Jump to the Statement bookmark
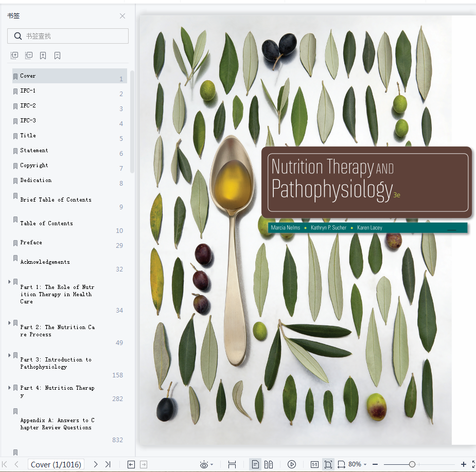The height and width of the screenshot is (472, 476). click(34, 150)
